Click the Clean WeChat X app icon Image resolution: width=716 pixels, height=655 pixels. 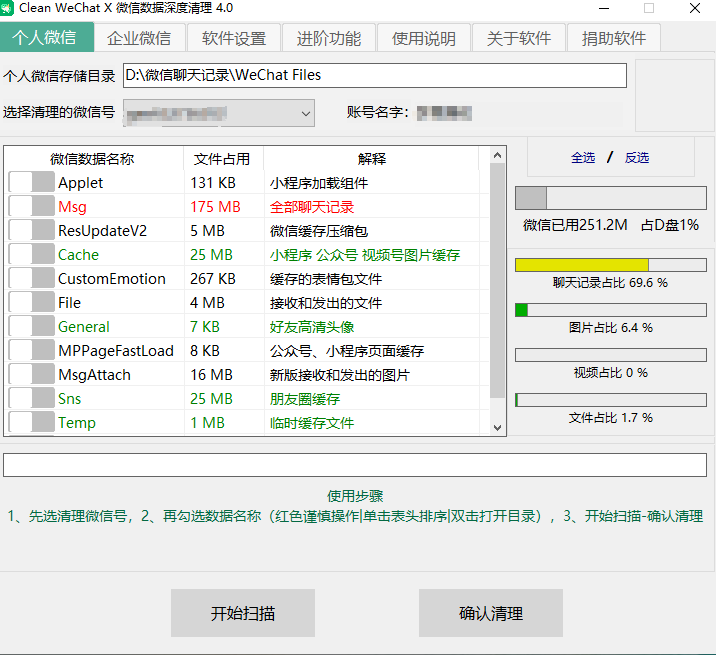tap(6, 8)
